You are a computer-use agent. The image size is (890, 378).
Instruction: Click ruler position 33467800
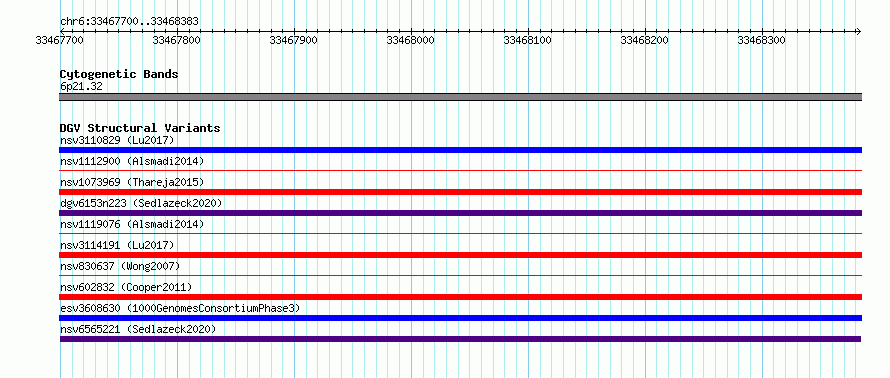[177, 40]
